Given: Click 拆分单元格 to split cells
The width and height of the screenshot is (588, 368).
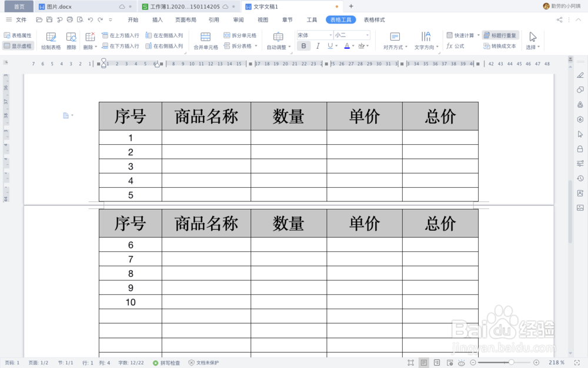Looking at the screenshot, I should pyautogui.click(x=239, y=35).
